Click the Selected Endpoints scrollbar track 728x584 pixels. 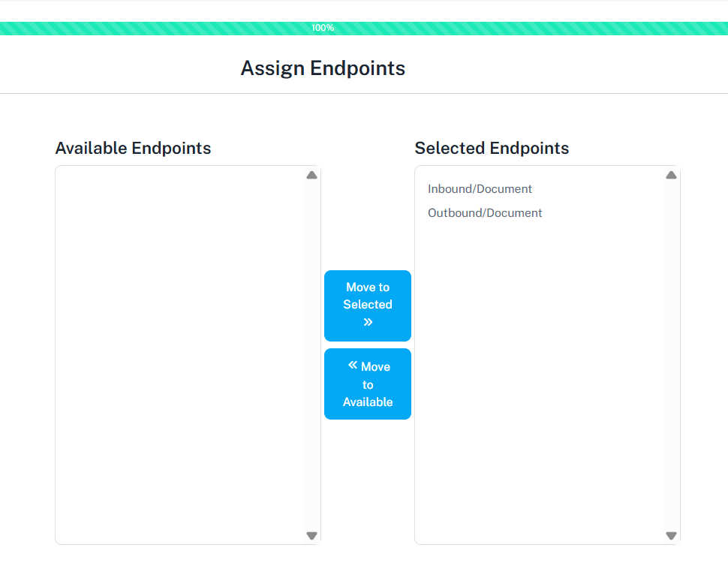pyautogui.click(x=672, y=353)
